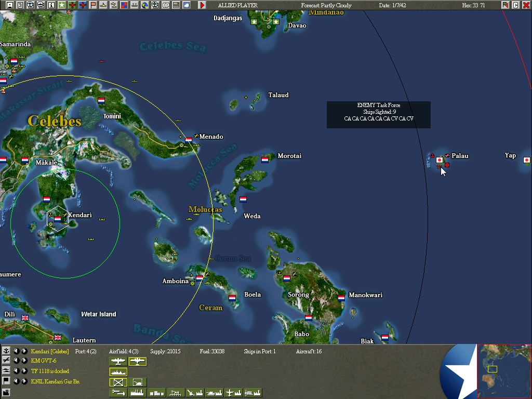Click the Dutch flag at Menado
Screen dimensions: 532x399
(189, 139)
